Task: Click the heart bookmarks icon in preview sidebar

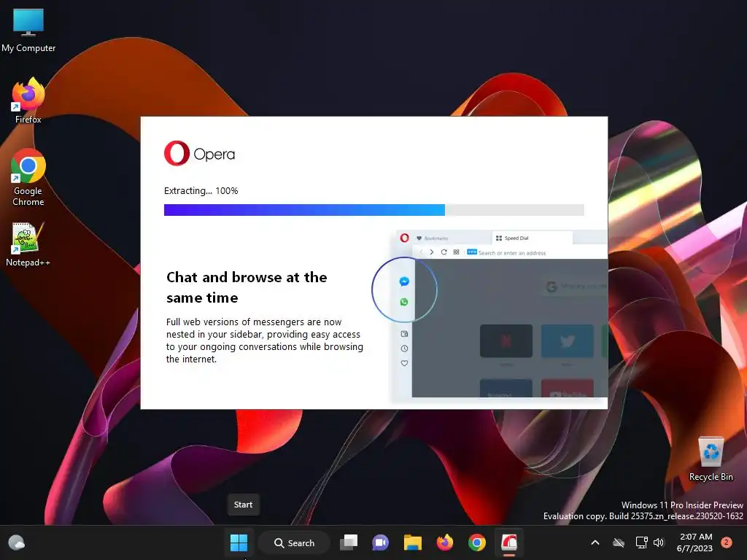Action: pyautogui.click(x=404, y=363)
